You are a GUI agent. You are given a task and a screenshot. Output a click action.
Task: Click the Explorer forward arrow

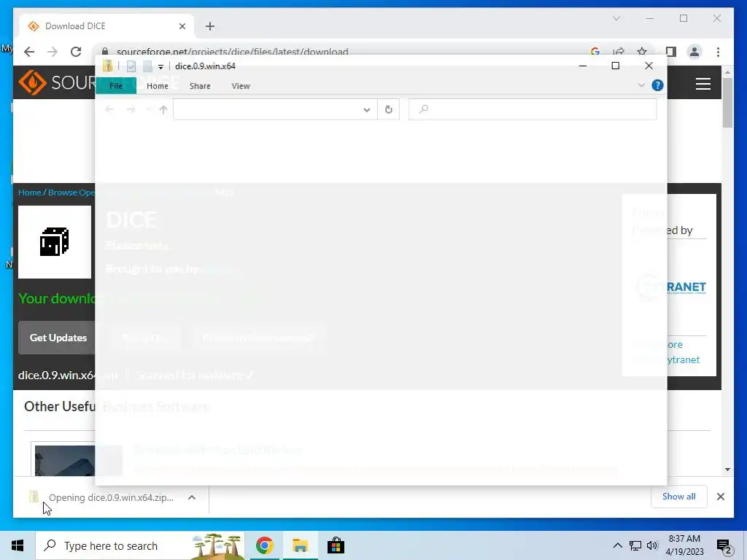(131, 109)
